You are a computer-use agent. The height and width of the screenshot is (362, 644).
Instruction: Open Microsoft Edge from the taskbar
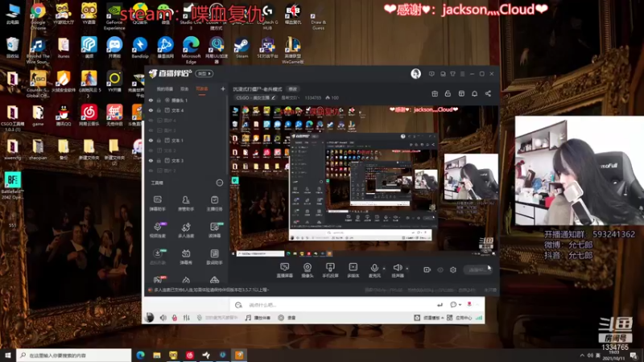[x=140, y=355]
